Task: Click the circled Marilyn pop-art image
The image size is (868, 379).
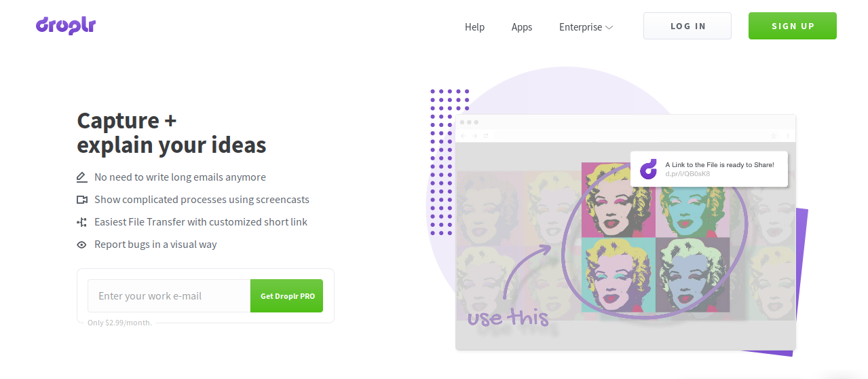Action: (x=655, y=237)
